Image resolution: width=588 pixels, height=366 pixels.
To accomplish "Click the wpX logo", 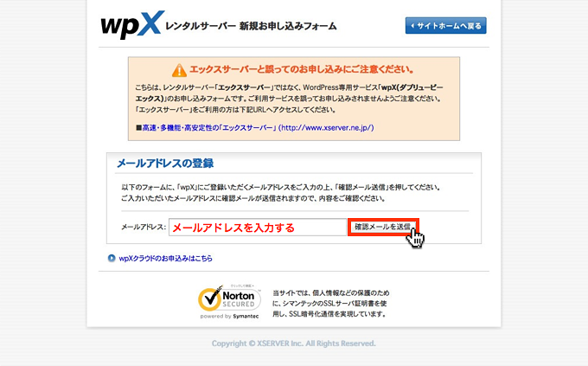I will tap(132, 25).
